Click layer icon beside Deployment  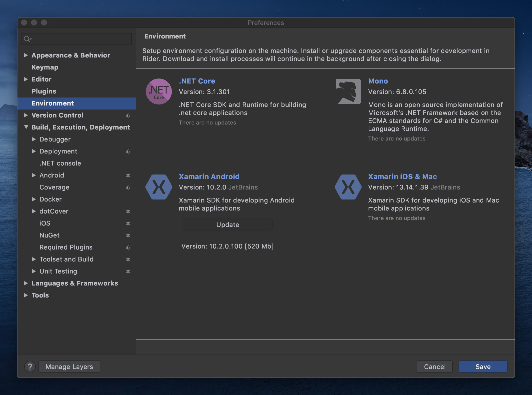(128, 151)
